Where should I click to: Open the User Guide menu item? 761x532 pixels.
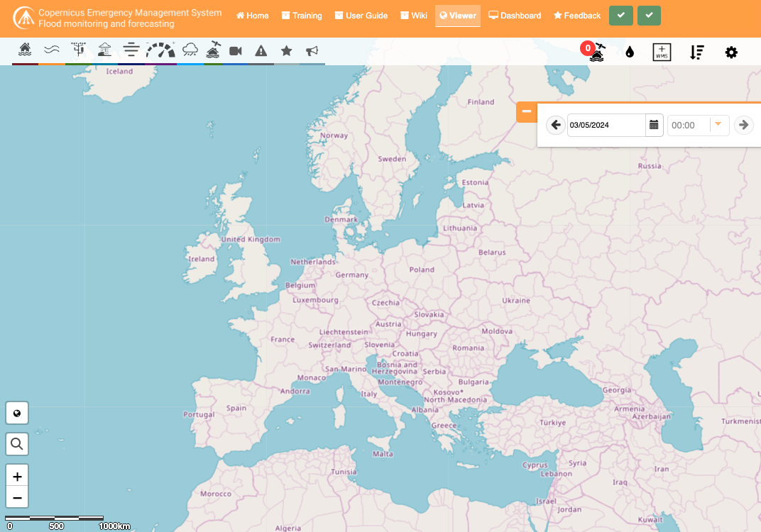(x=361, y=16)
